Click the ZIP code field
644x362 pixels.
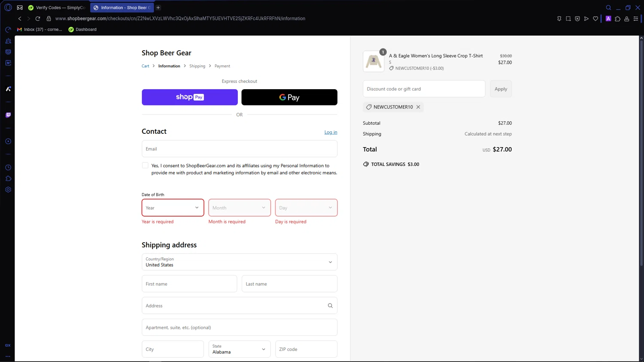(x=306, y=349)
